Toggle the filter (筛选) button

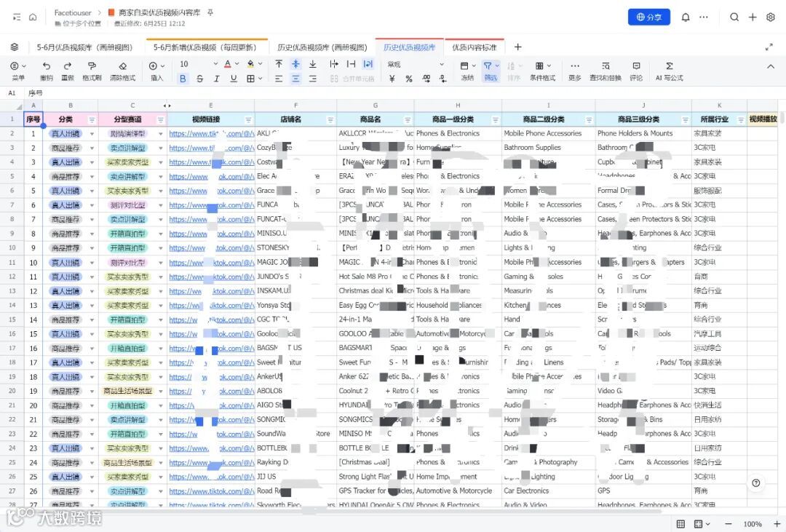click(491, 71)
